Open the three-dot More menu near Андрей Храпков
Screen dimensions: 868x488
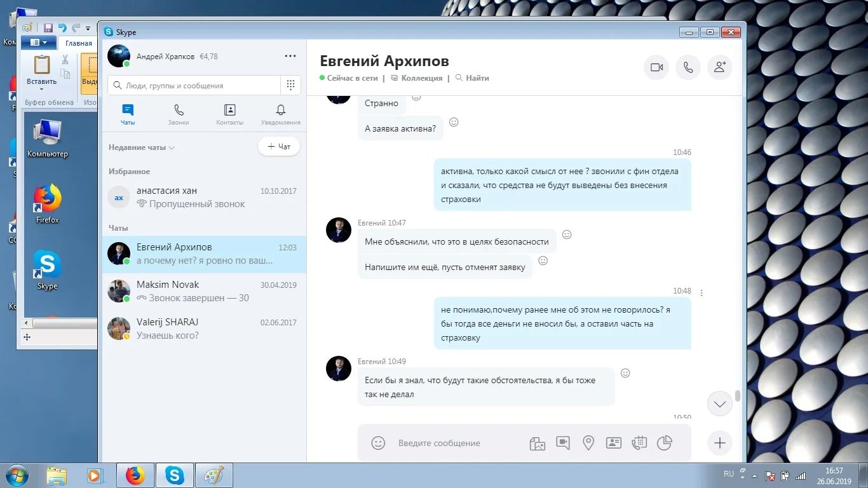click(x=290, y=56)
